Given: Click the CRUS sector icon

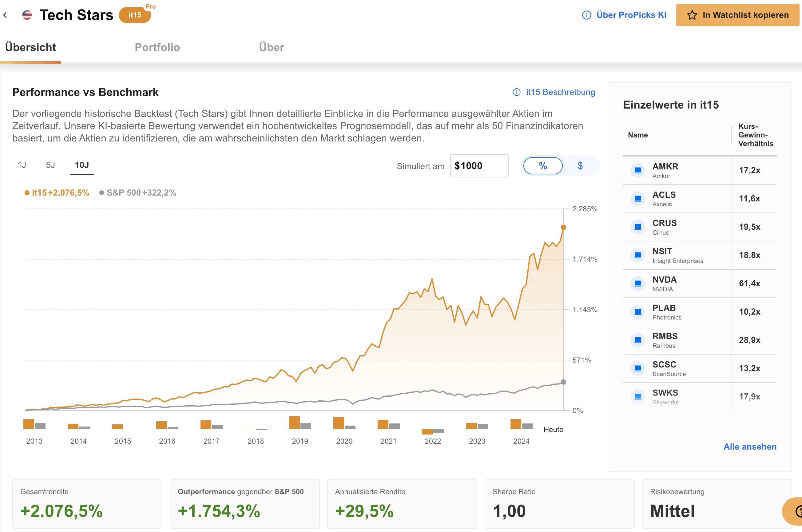Looking at the screenshot, I should (637, 227).
